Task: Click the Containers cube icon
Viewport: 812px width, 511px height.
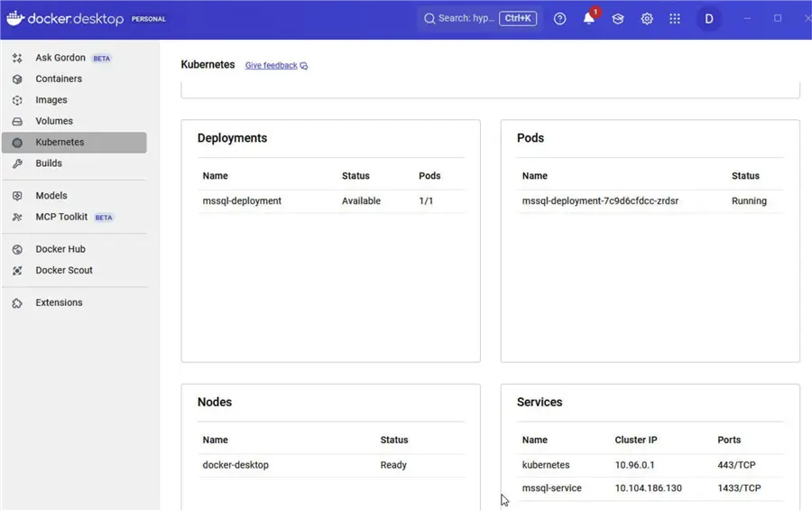Action: pyautogui.click(x=17, y=79)
